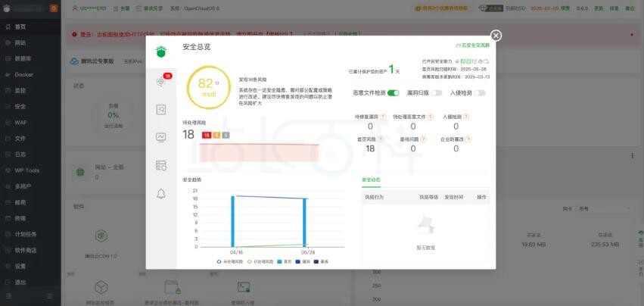The image size is (644, 306).
Task: Click the 风险行为 column header
Action: click(374, 198)
